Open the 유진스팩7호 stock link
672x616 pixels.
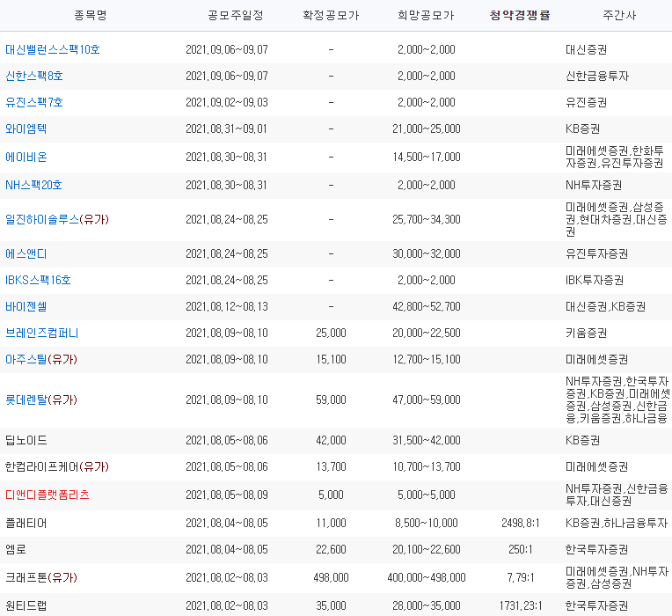click(33, 102)
